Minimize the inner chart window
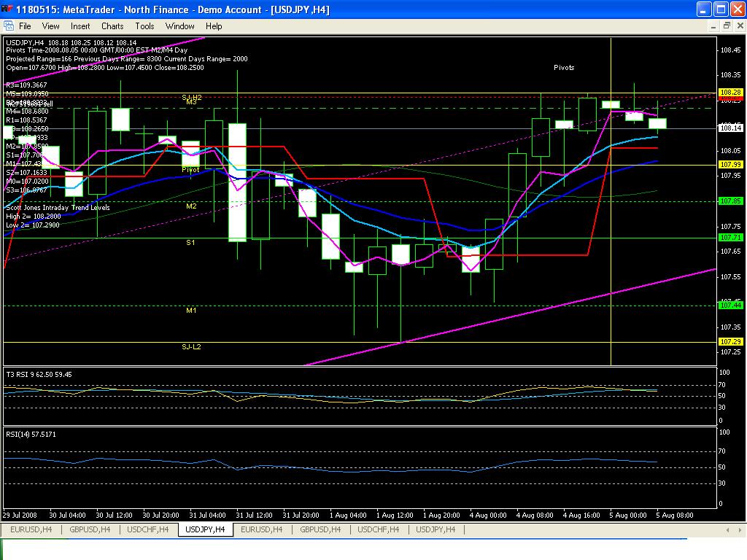This screenshot has width=747, height=560. pos(712,26)
